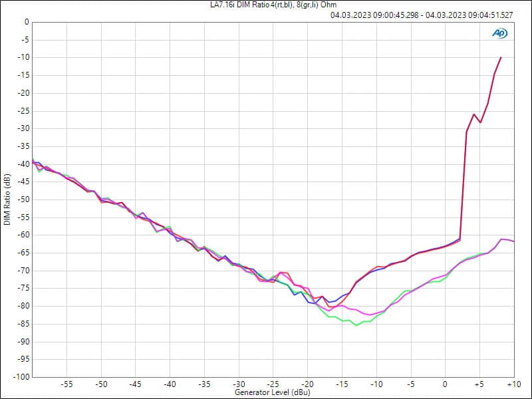Click the "0" tick on the Generator Level axis
This screenshot has height=399, width=532.
pyautogui.click(x=444, y=384)
